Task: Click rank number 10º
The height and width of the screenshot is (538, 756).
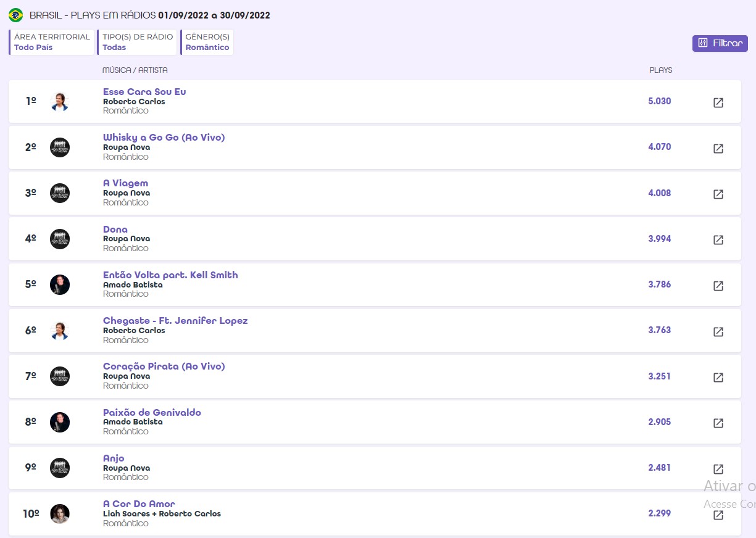Action: 31,514
